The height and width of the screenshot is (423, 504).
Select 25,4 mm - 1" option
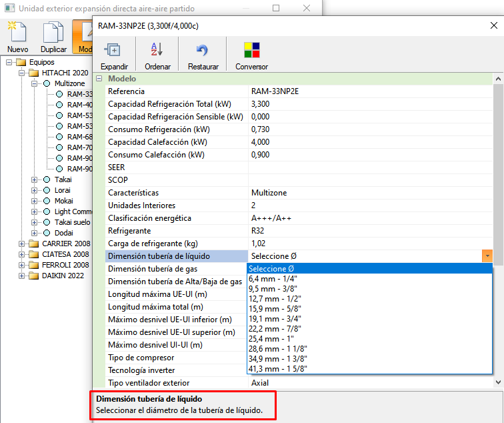(369, 338)
